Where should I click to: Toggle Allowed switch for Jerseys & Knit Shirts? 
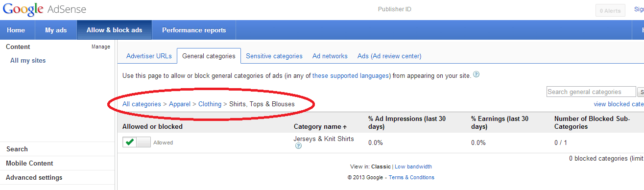[x=137, y=142]
